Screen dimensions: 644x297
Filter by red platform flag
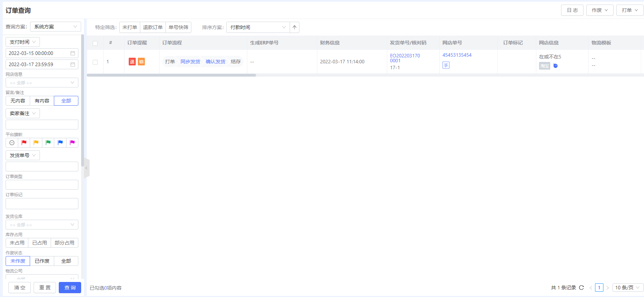(x=24, y=143)
